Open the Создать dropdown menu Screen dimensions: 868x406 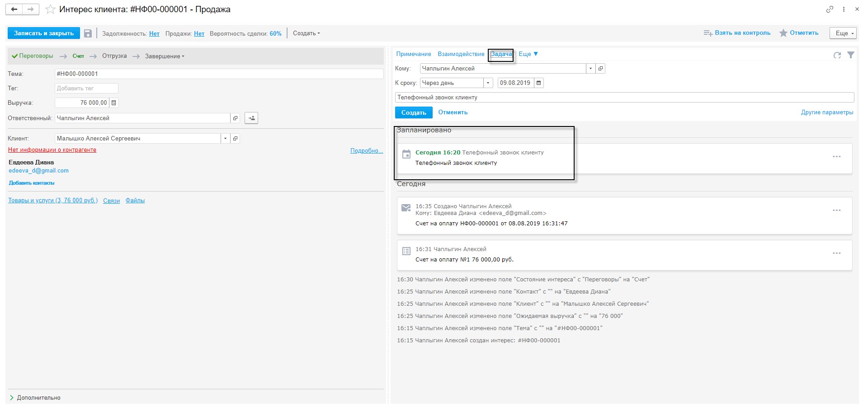[x=306, y=33]
